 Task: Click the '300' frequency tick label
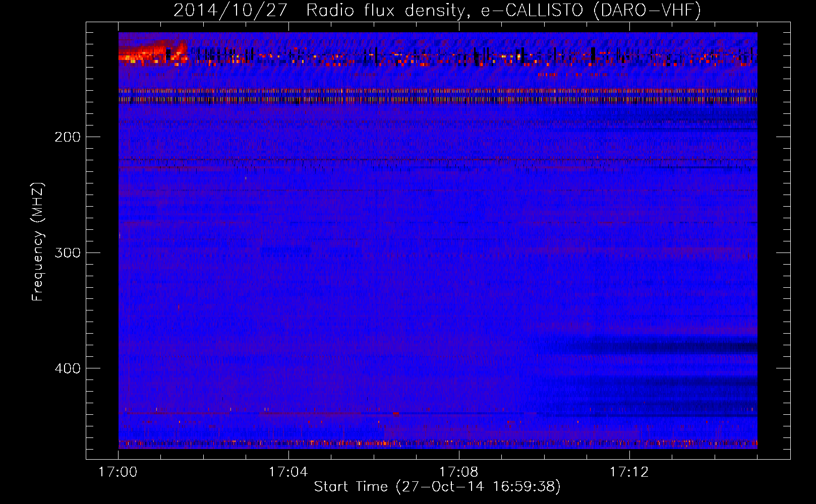68,253
